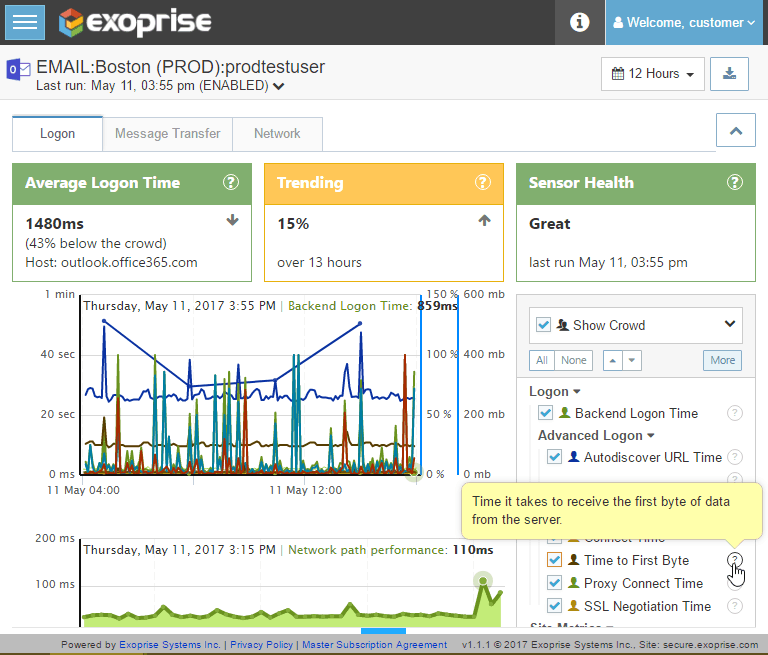
Task: Disable the SSL Negotiation Time checkbox
Action: click(x=555, y=606)
